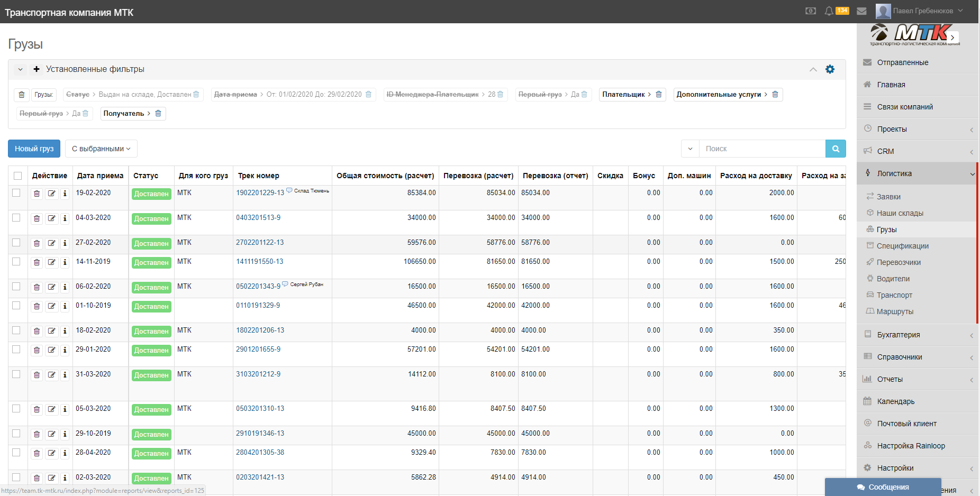Image resolution: width=980 pixels, height=496 pixels.
Task: Check the row dated 19-02-2020
Action: tap(16, 193)
